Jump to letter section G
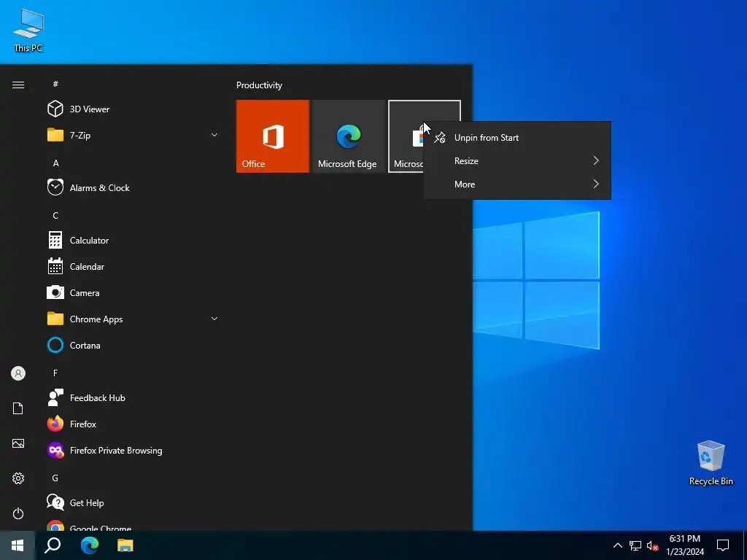Viewport: 747px width, 560px height. [55, 478]
